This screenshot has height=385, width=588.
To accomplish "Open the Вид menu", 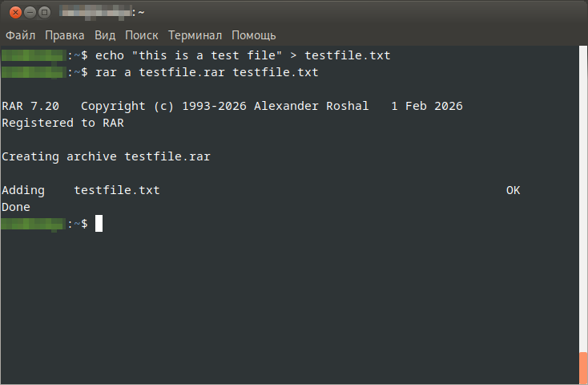I will [105, 35].
